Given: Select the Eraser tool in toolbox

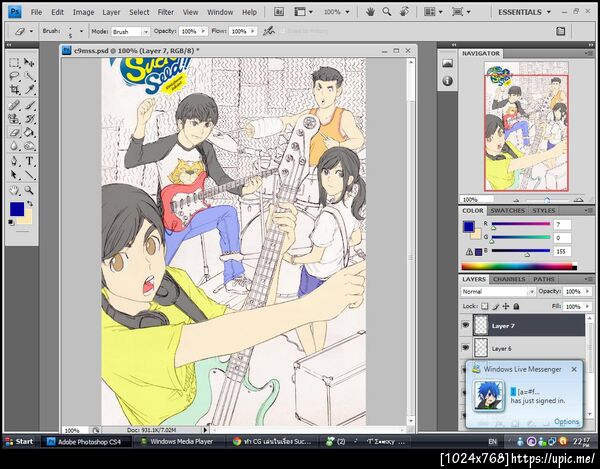Looking at the screenshot, I should tap(14, 133).
